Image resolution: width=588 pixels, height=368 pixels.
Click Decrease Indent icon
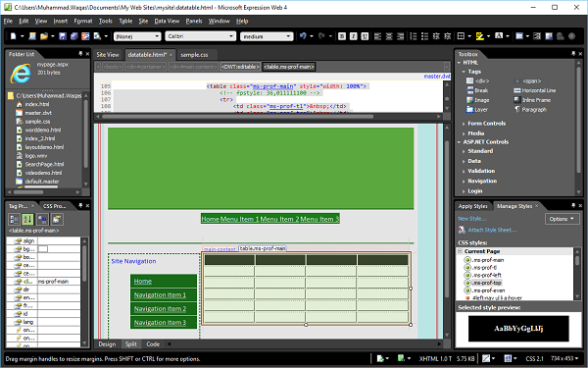[436, 36]
